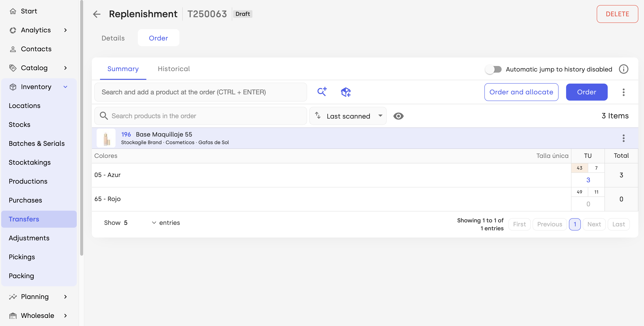Go to First page of entries
The height and width of the screenshot is (326, 644).
tap(520, 224)
